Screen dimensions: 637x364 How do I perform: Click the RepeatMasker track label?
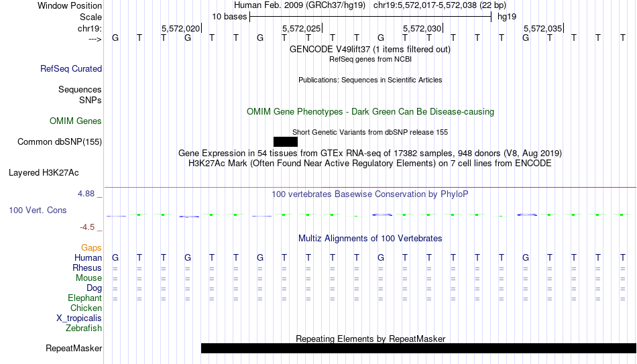(x=74, y=348)
